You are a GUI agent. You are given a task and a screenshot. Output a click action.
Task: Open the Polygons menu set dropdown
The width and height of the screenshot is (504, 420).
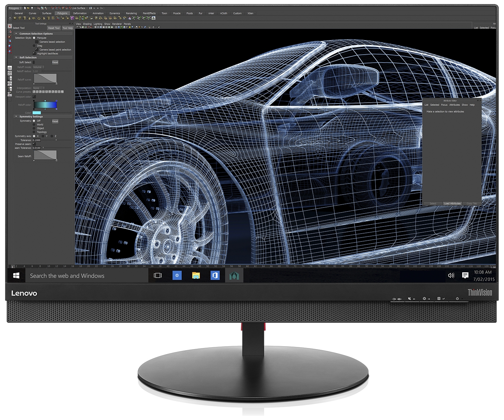point(15,8)
